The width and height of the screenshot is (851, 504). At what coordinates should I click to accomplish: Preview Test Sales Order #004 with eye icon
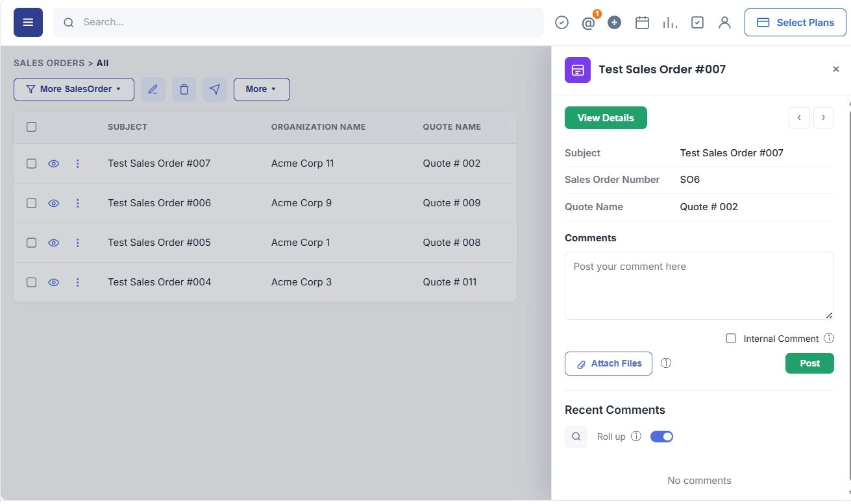click(x=54, y=282)
